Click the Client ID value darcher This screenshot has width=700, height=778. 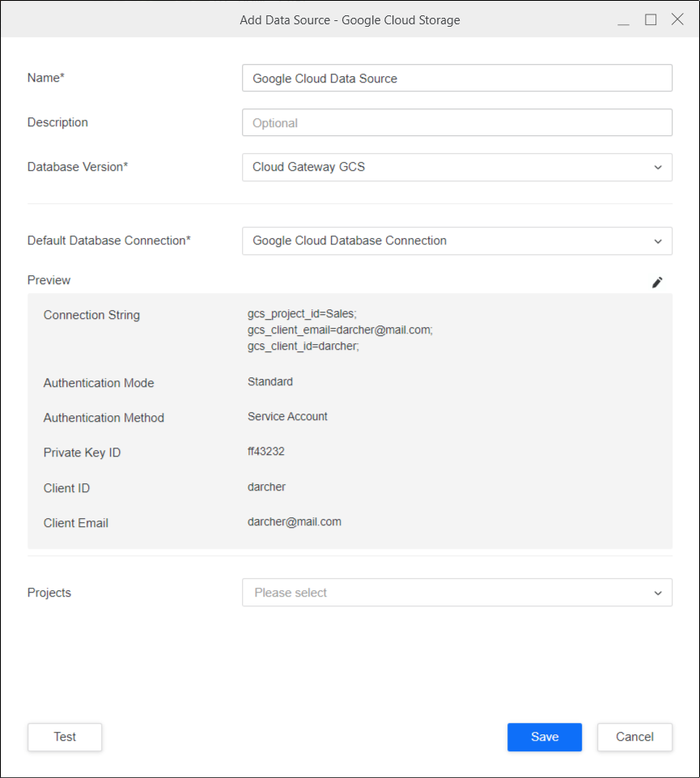coord(266,487)
